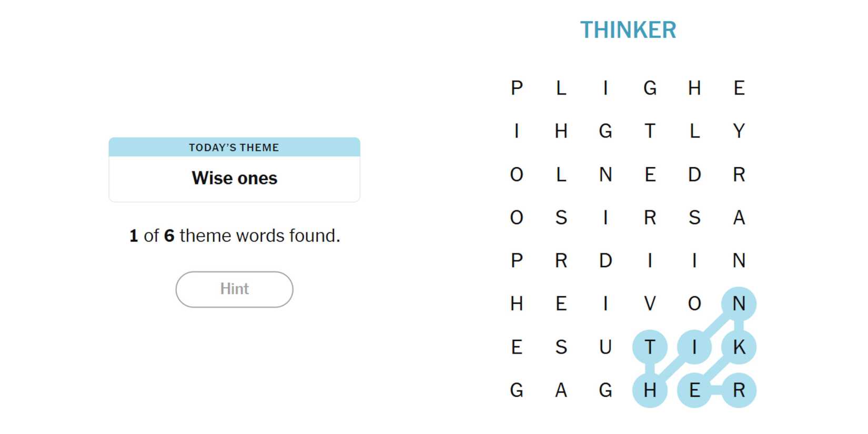Select the letter V in the grid
The width and height of the screenshot is (868, 434).
(x=650, y=304)
